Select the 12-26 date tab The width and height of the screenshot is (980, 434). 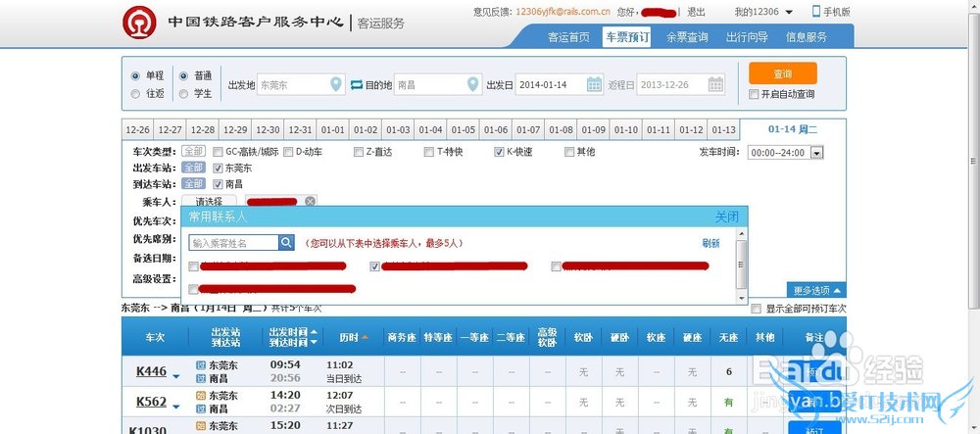click(137, 130)
